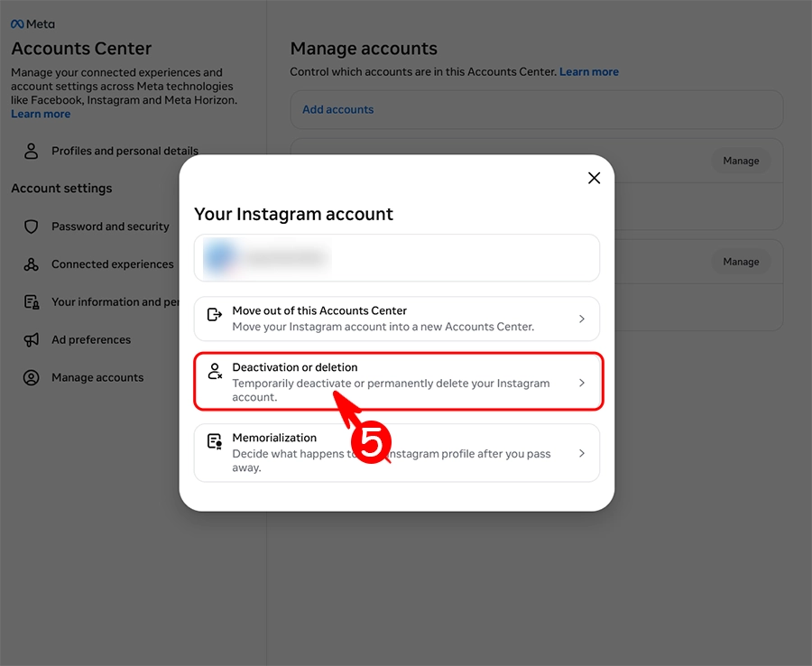Click the Meta logo
This screenshot has width=812, height=666.
[x=32, y=24]
